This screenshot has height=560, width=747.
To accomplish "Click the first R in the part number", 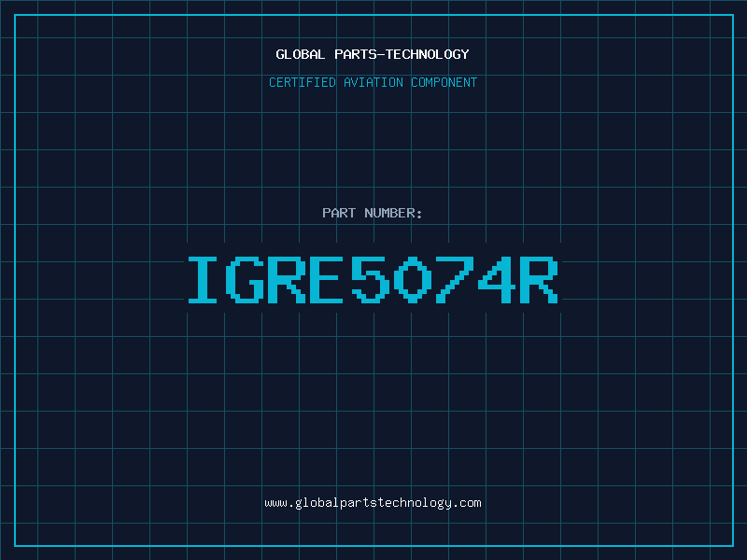I will pyautogui.click(x=288, y=279).
